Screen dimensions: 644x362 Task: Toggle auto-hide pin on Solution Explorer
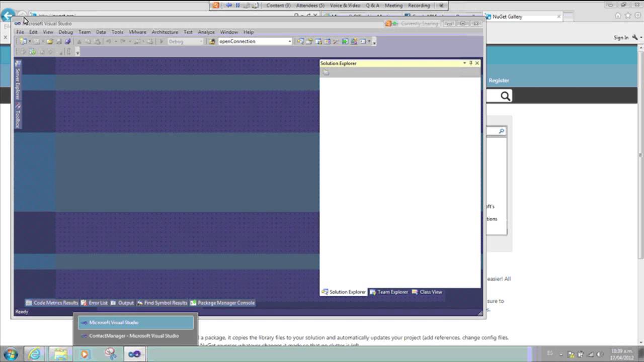click(471, 63)
